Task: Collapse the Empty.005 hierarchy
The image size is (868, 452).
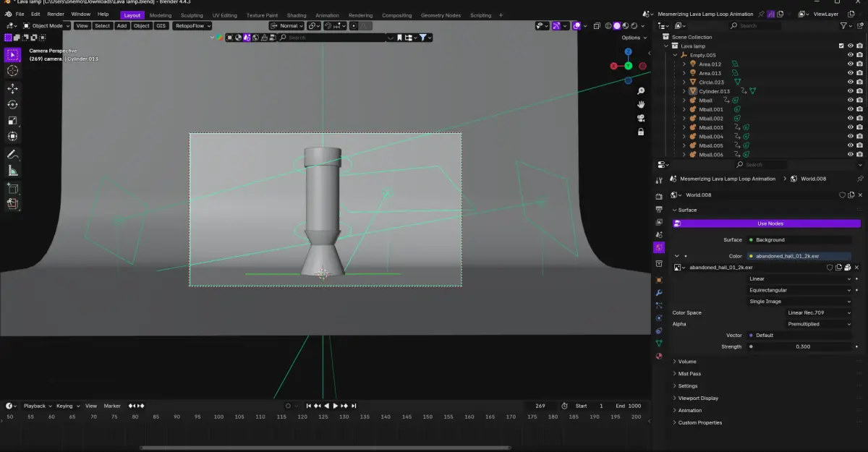Action: pyautogui.click(x=675, y=55)
